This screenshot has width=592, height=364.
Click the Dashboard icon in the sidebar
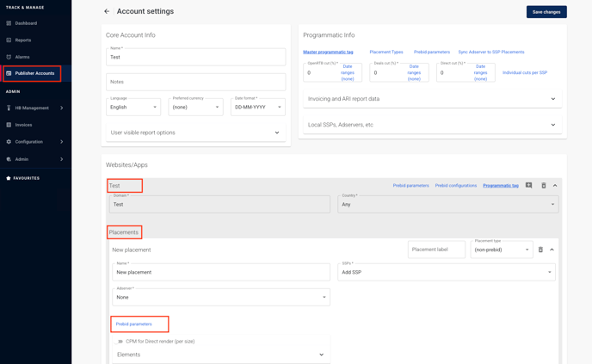click(9, 23)
